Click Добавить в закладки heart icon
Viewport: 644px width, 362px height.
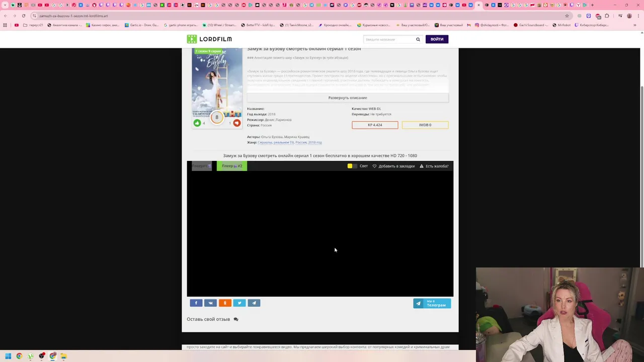[374, 166]
